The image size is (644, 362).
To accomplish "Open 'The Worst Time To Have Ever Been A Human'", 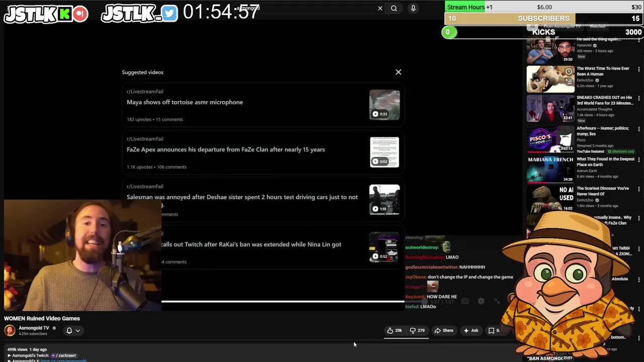I will (603, 71).
